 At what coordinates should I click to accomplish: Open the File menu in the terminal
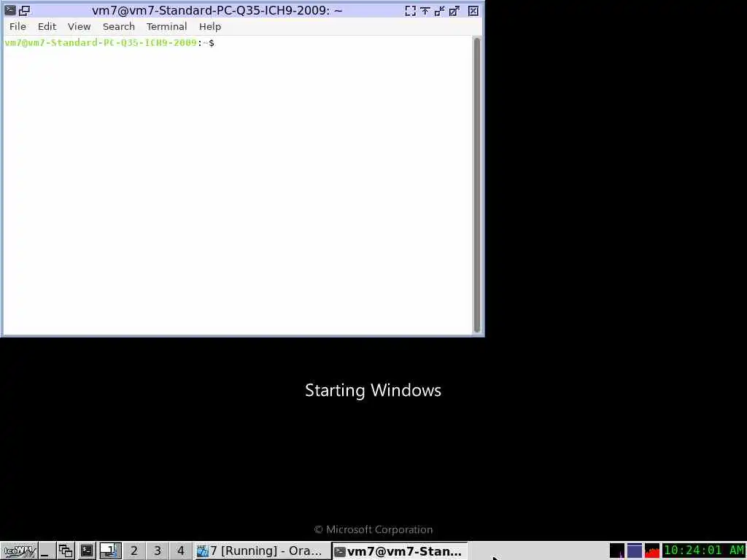(18, 27)
